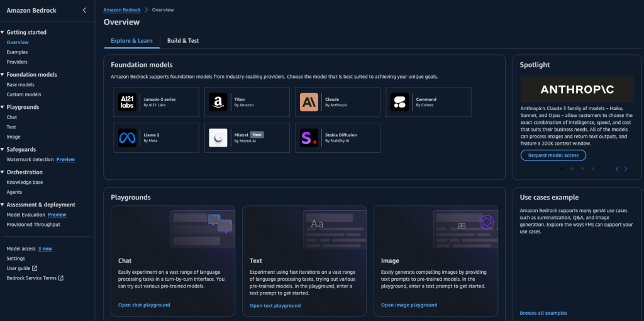The width and height of the screenshot is (644, 321).
Task: Click the Aa icon in Text card
Action: click(317, 224)
